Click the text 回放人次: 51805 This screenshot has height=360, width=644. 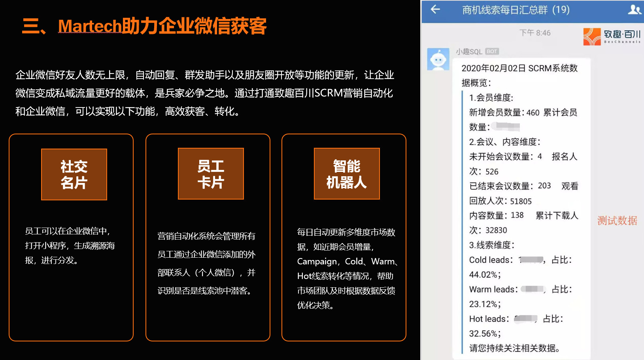pyautogui.click(x=500, y=201)
